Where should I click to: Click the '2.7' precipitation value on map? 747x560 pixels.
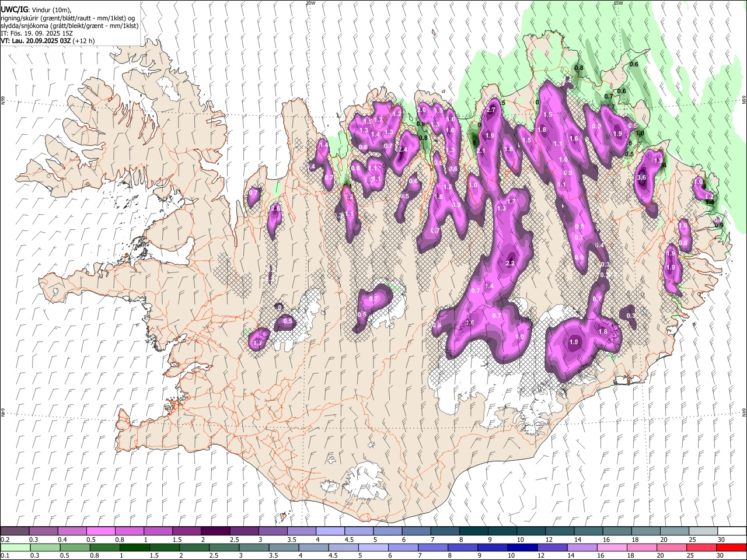[x=491, y=110]
